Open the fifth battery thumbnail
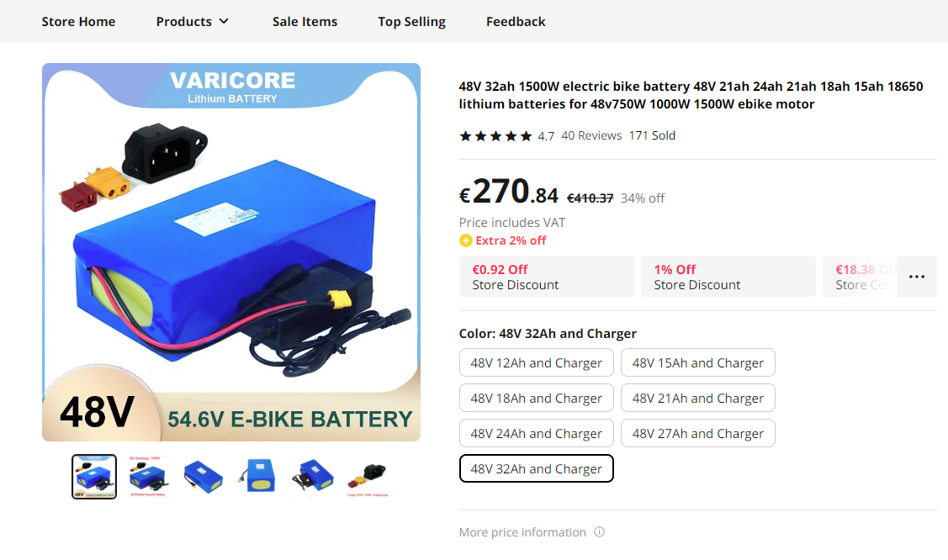Viewport: 948px width, 560px height. pyautogui.click(x=313, y=477)
